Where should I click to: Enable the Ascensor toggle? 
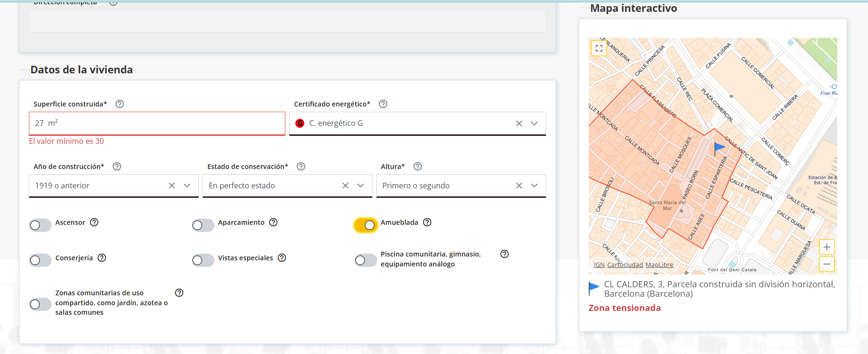point(40,225)
